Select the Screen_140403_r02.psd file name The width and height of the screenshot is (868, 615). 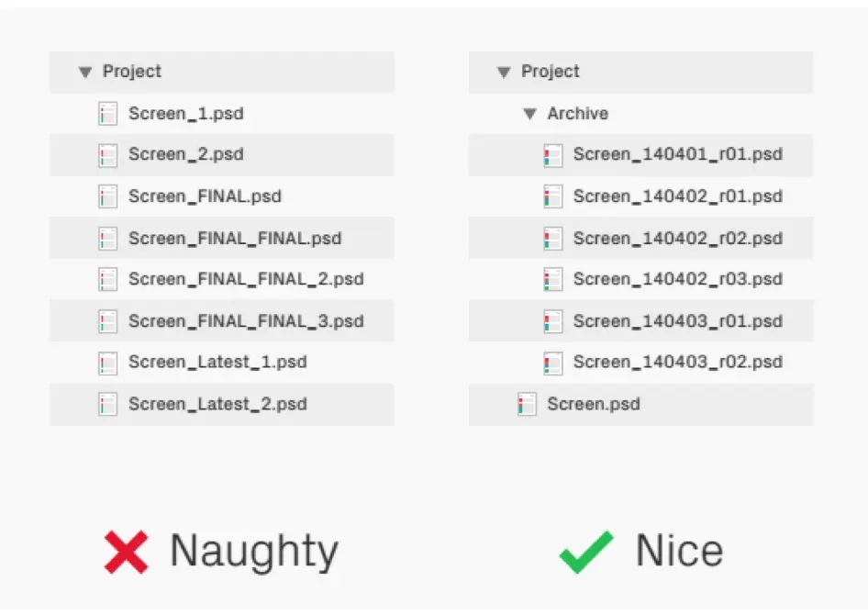(677, 362)
